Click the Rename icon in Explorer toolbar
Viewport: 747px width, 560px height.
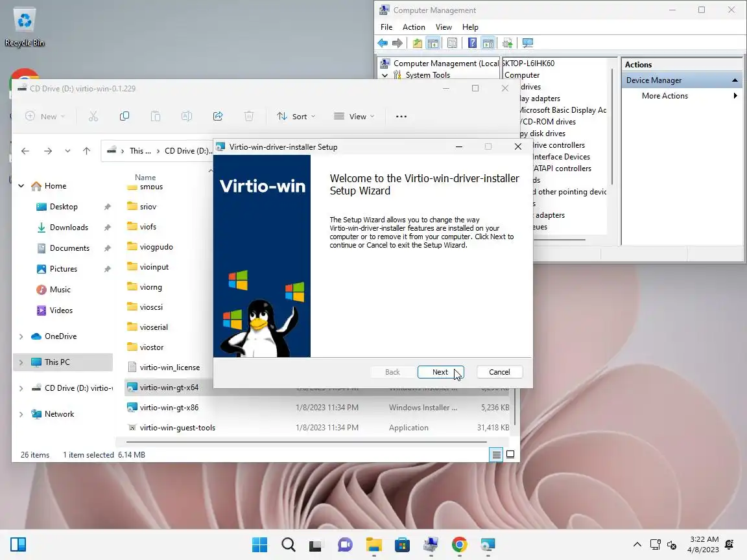[187, 116]
